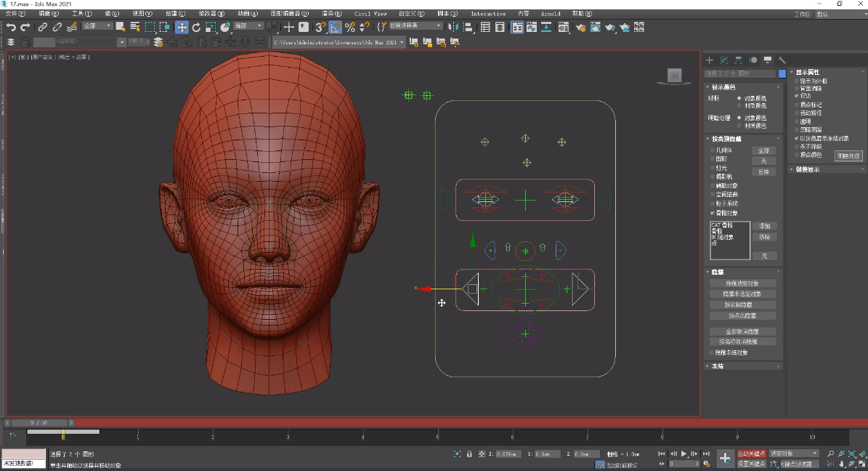
Task: Toggle the 自动关键点 button
Action: 751,454
